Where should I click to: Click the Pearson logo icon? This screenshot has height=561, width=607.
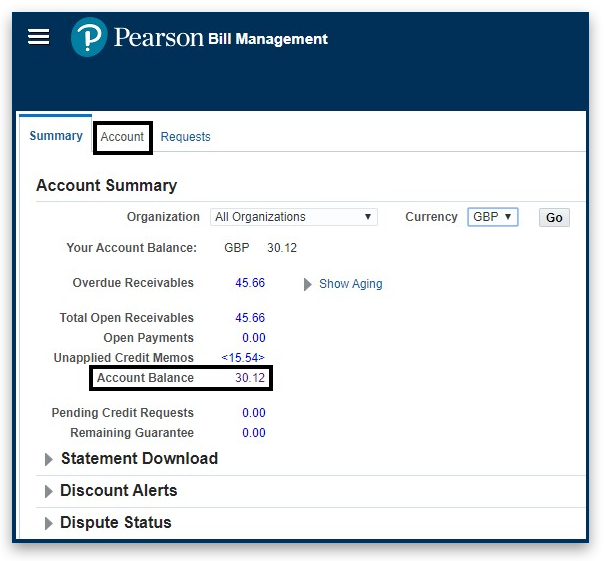89,38
